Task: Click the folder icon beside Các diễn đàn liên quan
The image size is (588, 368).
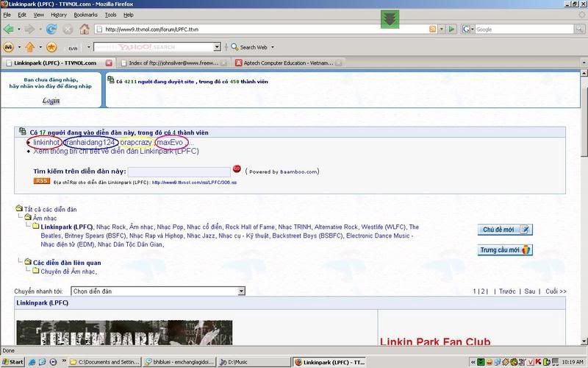Action: pyautogui.click(x=28, y=261)
